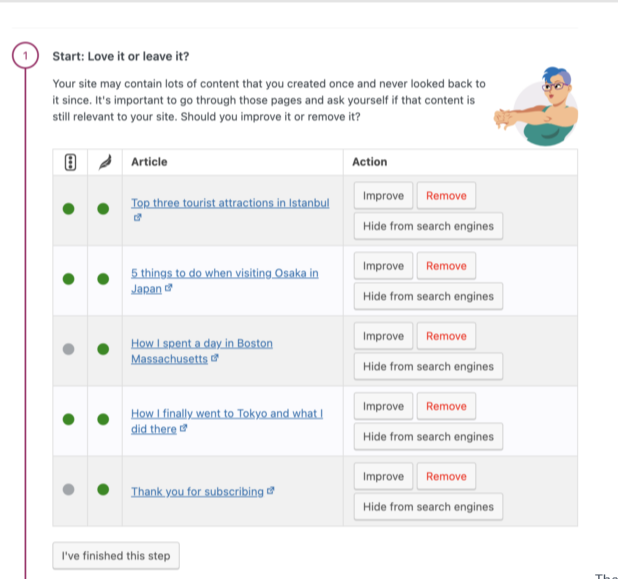Remove the Thank you for subscribing page
This screenshot has width=618, height=579.
tap(446, 476)
